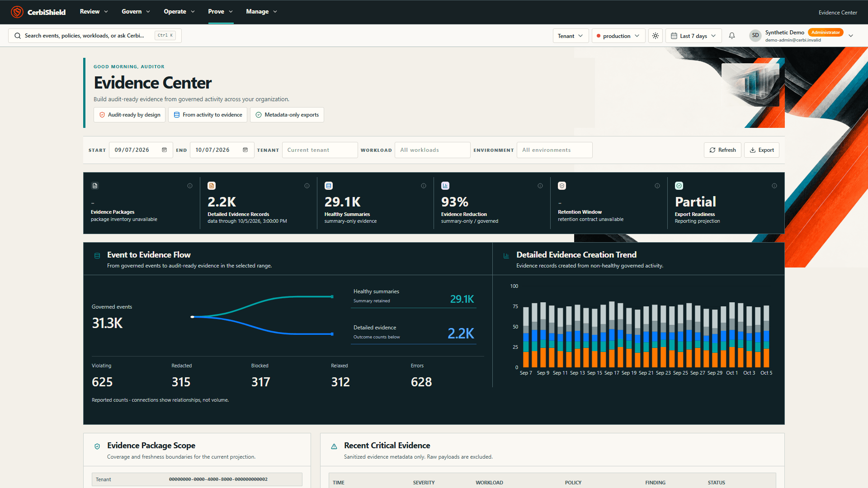Viewport: 868px width, 488px height.
Task: Click the Redacted count 315
Action: point(181,382)
